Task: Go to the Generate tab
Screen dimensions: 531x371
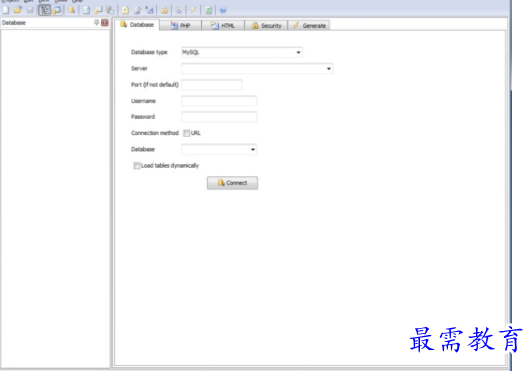Action: pyautogui.click(x=309, y=25)
